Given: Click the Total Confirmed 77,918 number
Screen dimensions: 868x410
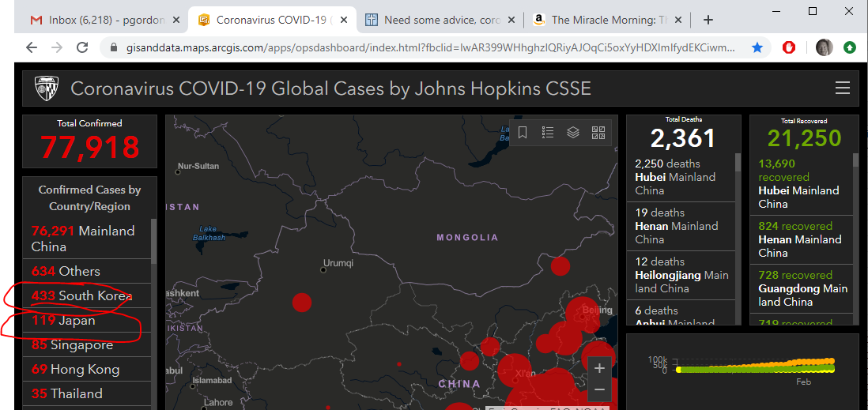Looking at the screenshot, I should click(x=89, y=147).
